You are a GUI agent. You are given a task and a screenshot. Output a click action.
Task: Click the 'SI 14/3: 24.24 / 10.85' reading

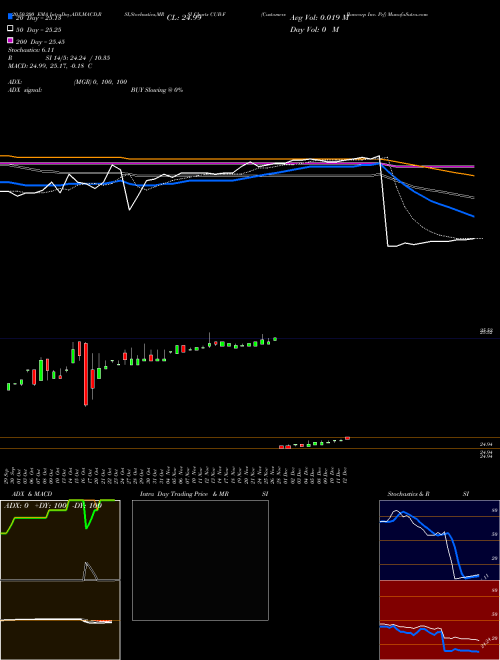(78, 58)
